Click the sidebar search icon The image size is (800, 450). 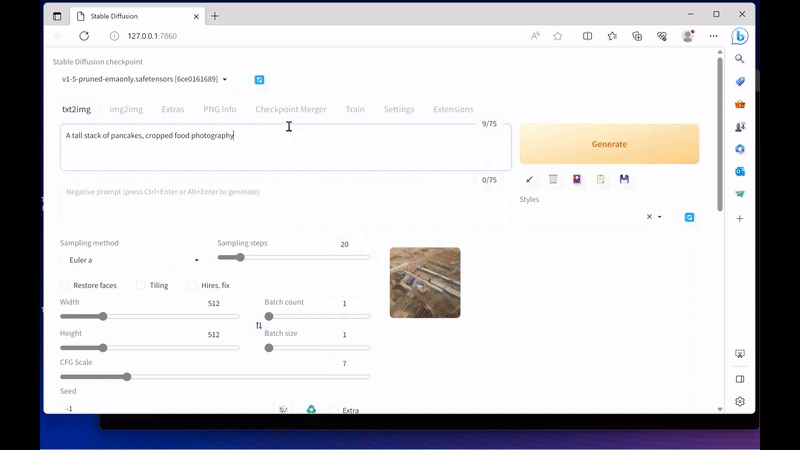coord(740,59)
